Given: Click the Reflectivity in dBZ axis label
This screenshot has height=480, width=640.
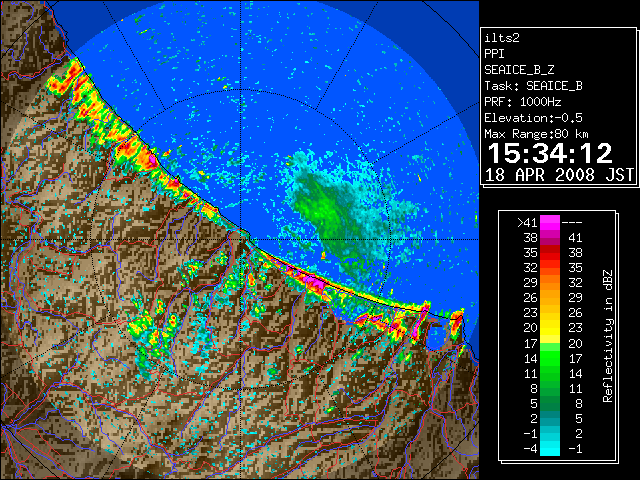Looking at the screenshot, I should tap(608, 336).
